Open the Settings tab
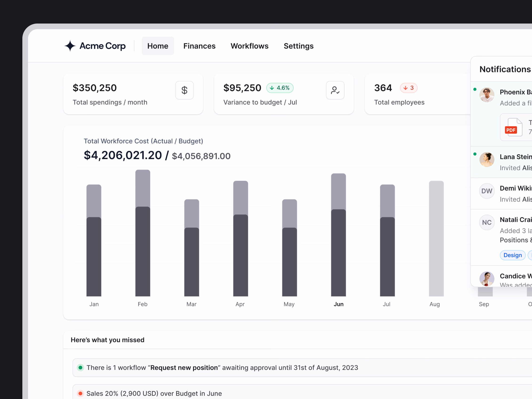 pos(298,46)
